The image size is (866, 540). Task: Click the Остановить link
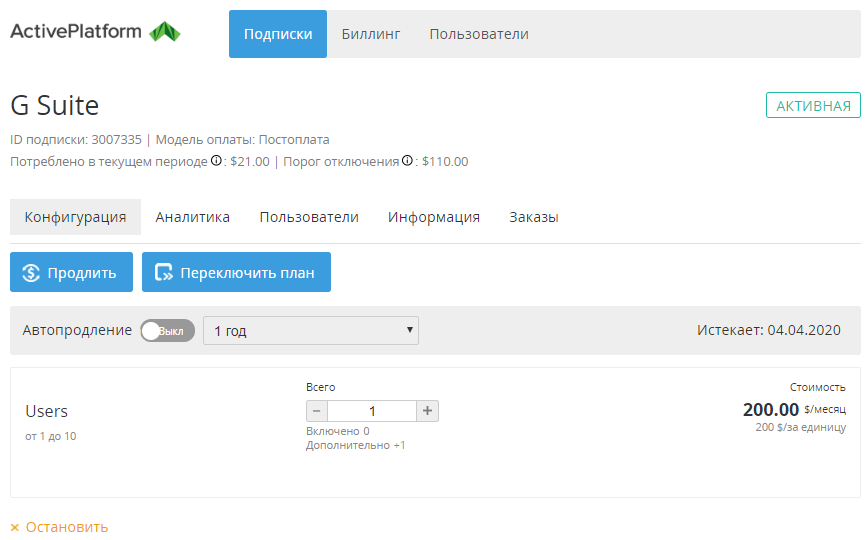point(59,527)
